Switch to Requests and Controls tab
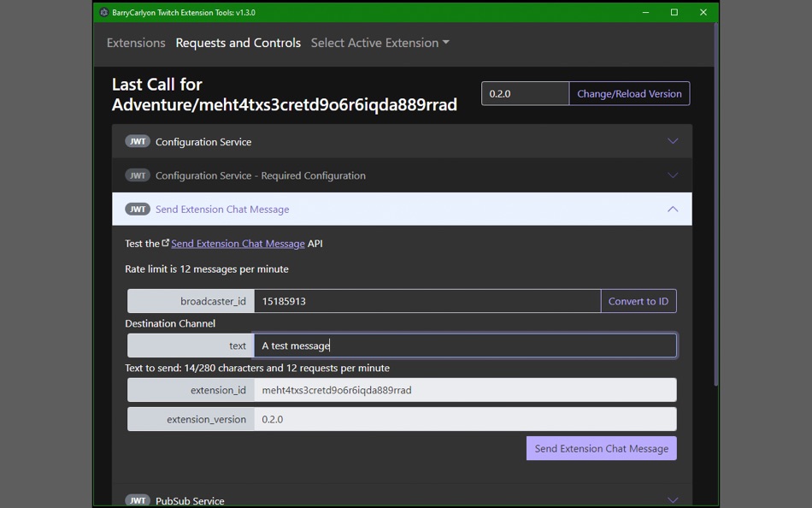812x508 pixels. 238,43
